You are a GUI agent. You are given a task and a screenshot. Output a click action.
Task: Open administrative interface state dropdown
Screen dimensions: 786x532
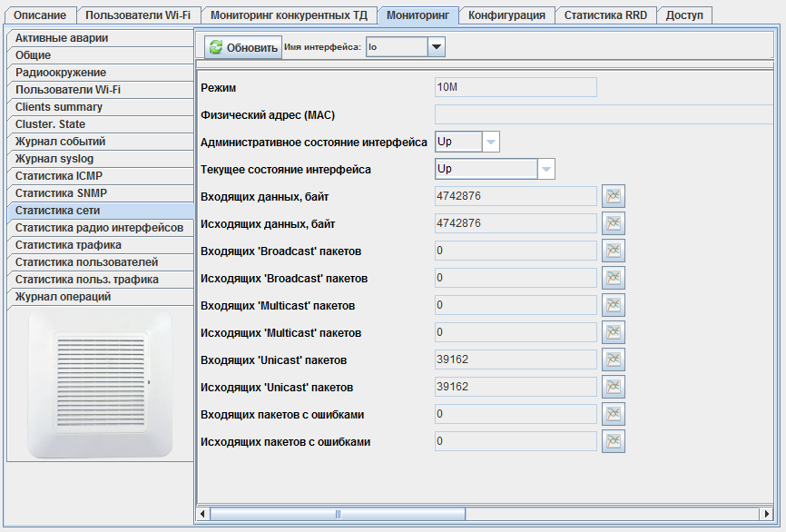(x=490, y=142)
